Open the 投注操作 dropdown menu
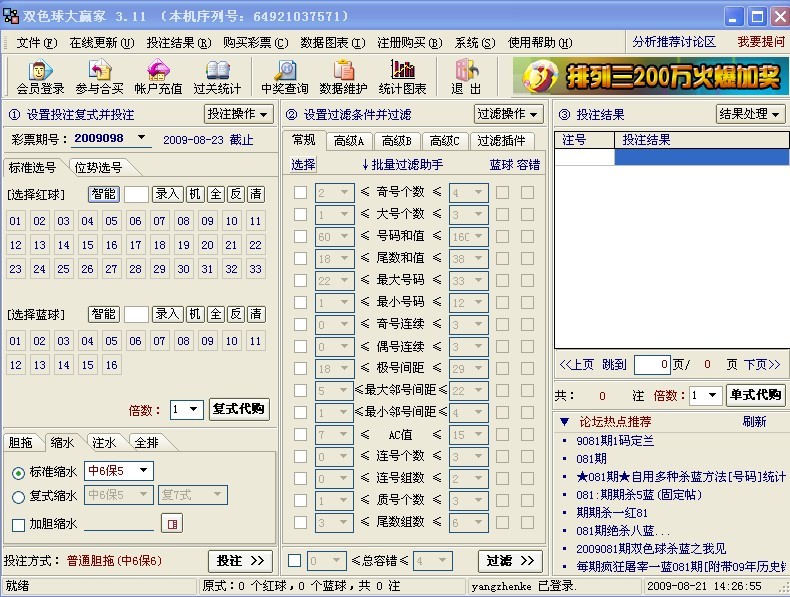The height and width of the screenshot is (597, 790). (239, 114)
